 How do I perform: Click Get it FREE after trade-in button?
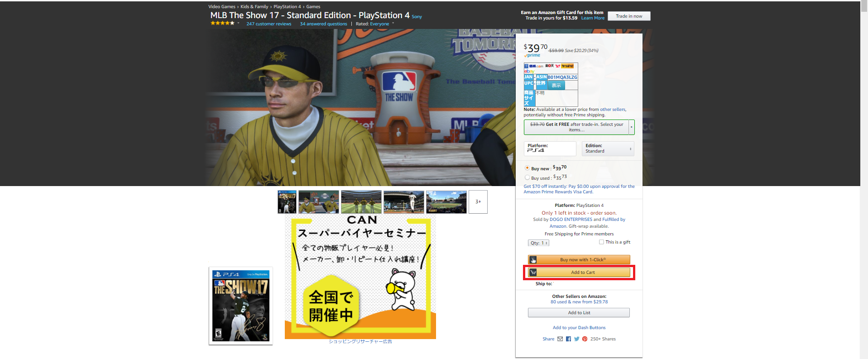coord(576,127)
